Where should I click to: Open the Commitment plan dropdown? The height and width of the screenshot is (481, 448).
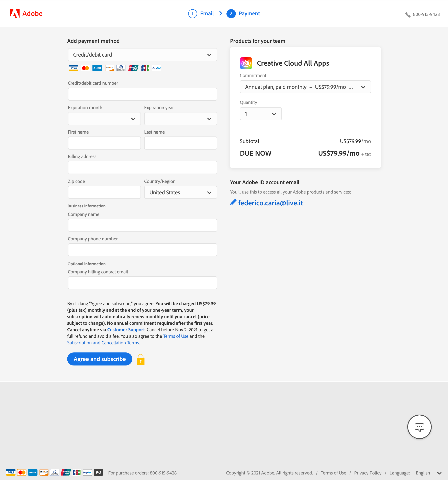(x=305, y=87)
